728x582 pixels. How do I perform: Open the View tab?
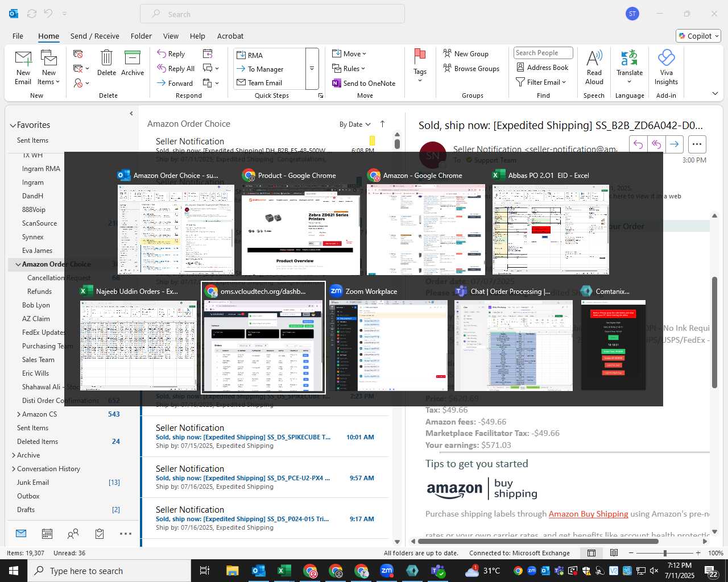pyautogui.click(x=171, y=36)
